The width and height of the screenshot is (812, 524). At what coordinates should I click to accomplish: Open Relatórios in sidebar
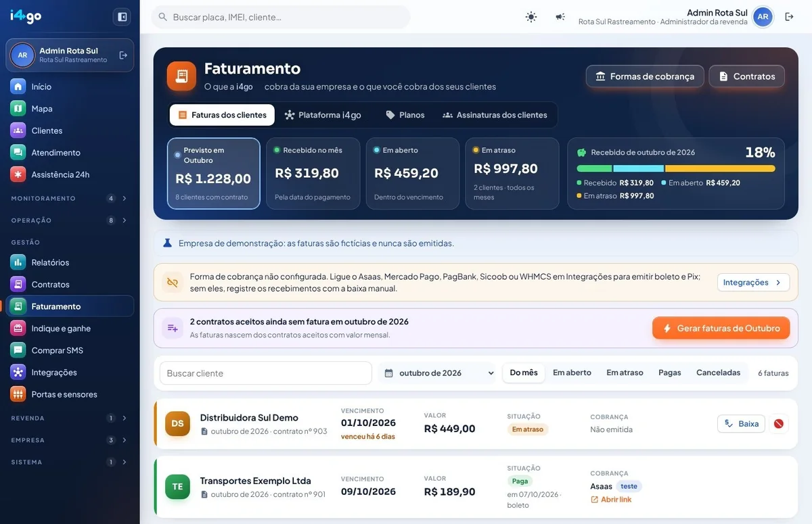(x=70, y=262)
